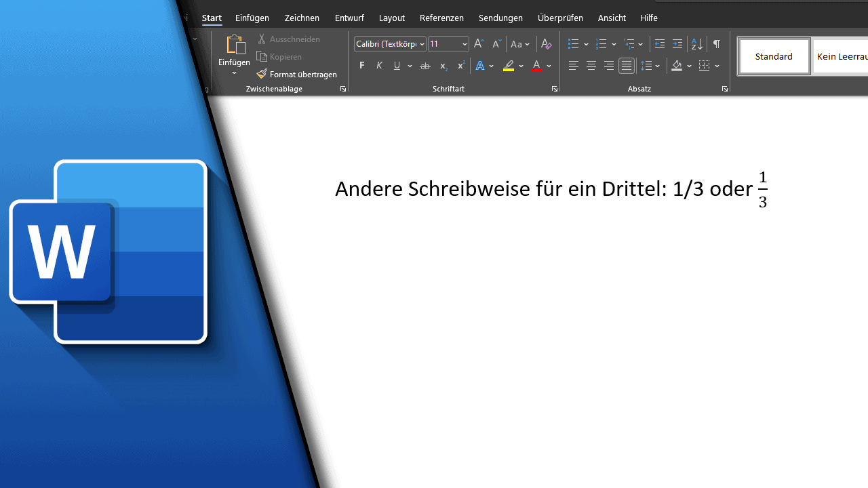Click the Clear Formatting eraser icon

(547, 44)
